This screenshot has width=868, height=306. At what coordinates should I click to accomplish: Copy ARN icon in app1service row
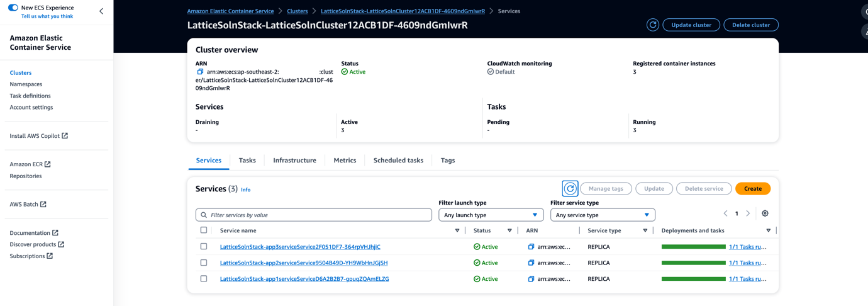coord(531,279)
